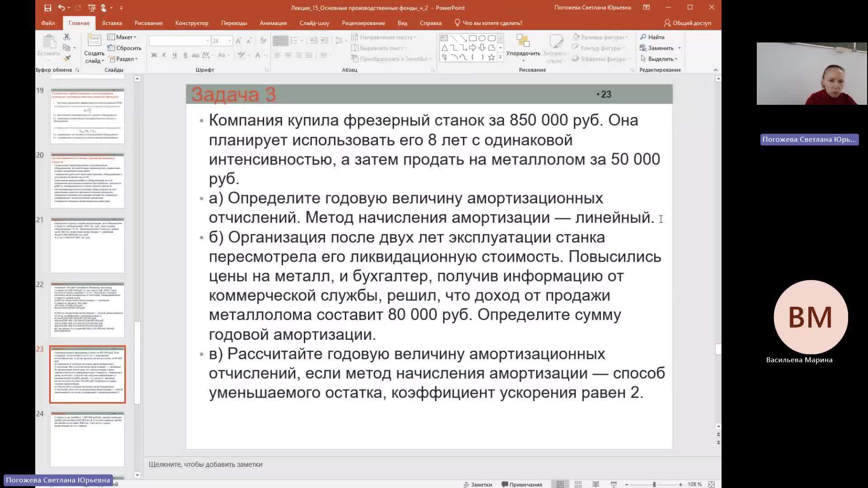Open Общий доступ sharing
This screenshot has width=868, height=488.
coord(688,23)
